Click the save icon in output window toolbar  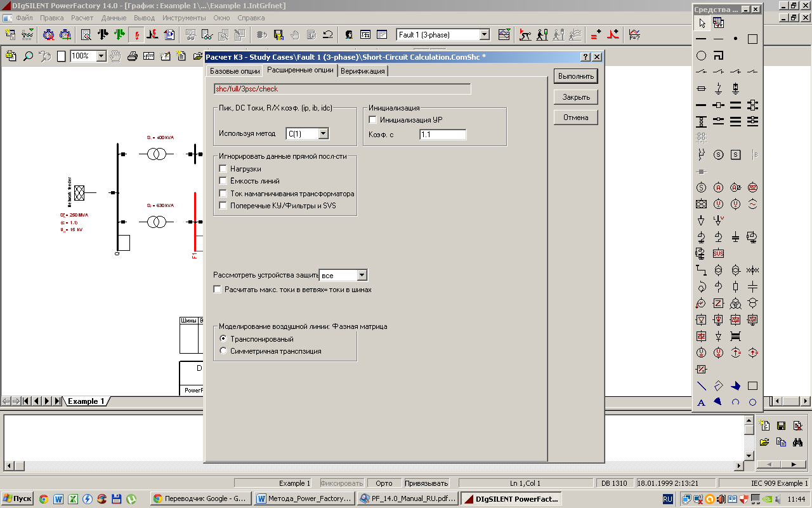(x=782, y=425)
